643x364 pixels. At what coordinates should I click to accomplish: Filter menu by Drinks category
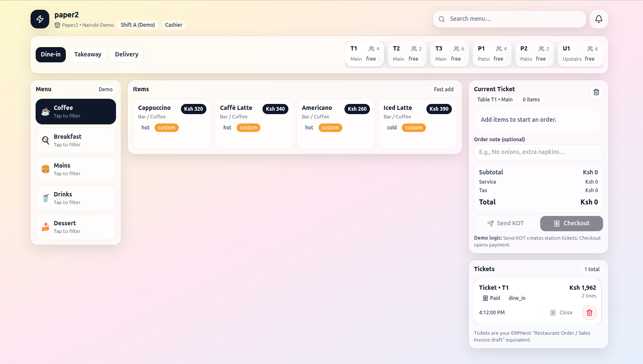(76, 198)
